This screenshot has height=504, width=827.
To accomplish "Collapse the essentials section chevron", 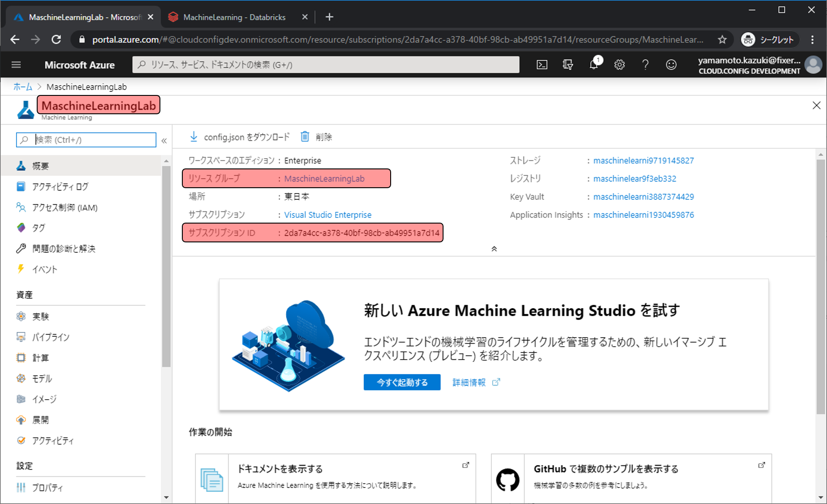I will 494,249.
